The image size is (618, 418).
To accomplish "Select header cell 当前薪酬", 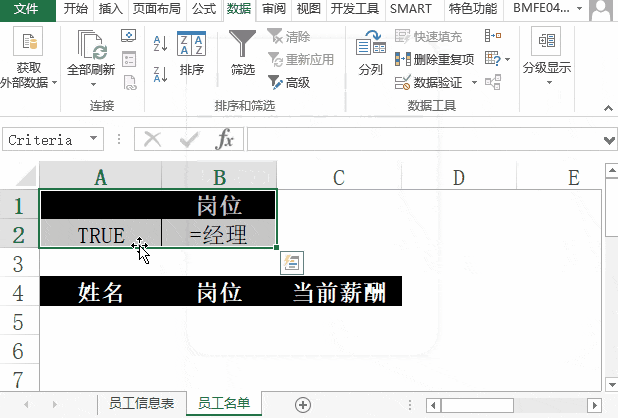I will pyautogui.click(x=339, y=292).
